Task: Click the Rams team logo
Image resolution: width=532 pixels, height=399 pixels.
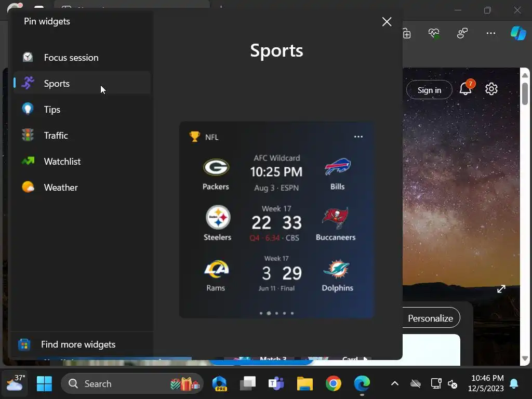Action: 216,269
